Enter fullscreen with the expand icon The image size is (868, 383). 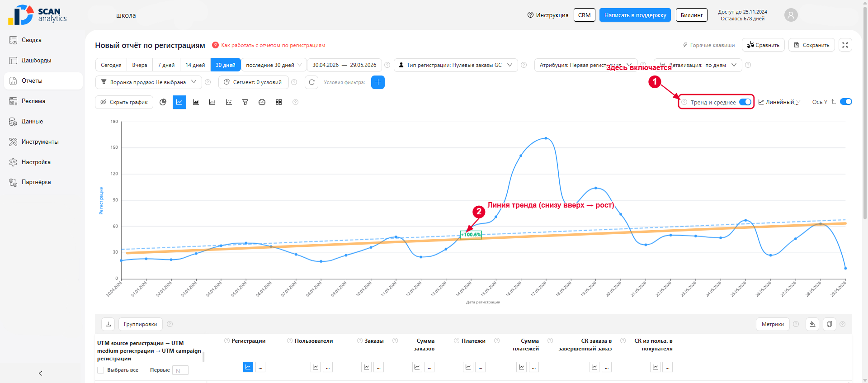pos(845,45)
